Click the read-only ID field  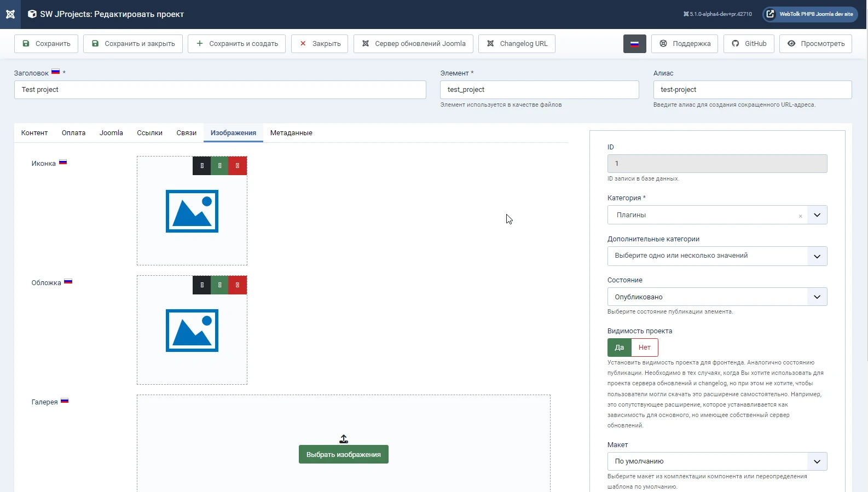coord(717,164)
